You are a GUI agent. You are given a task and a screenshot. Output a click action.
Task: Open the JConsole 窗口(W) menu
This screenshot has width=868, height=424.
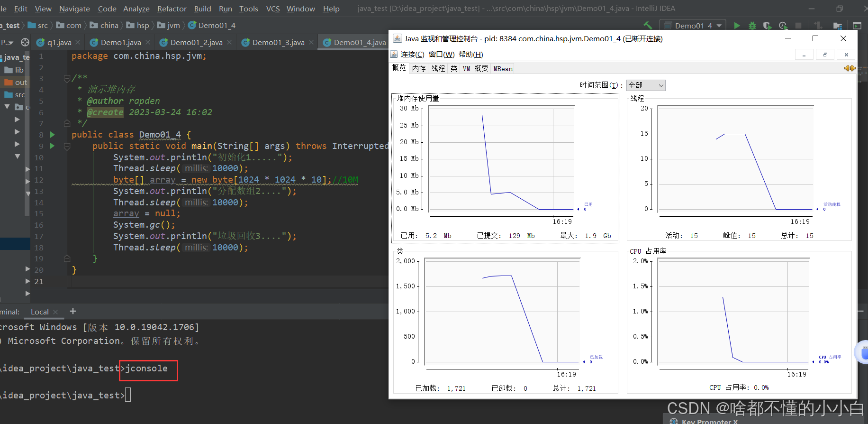point(442,55)
